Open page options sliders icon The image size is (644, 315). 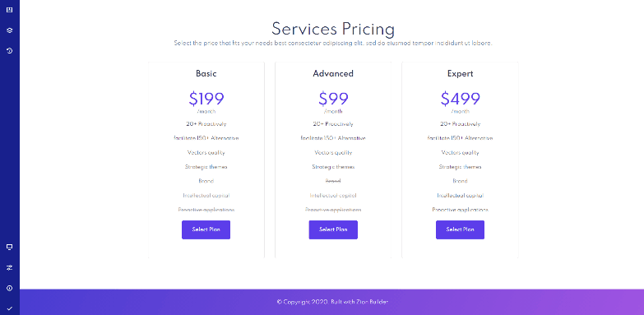9,267
